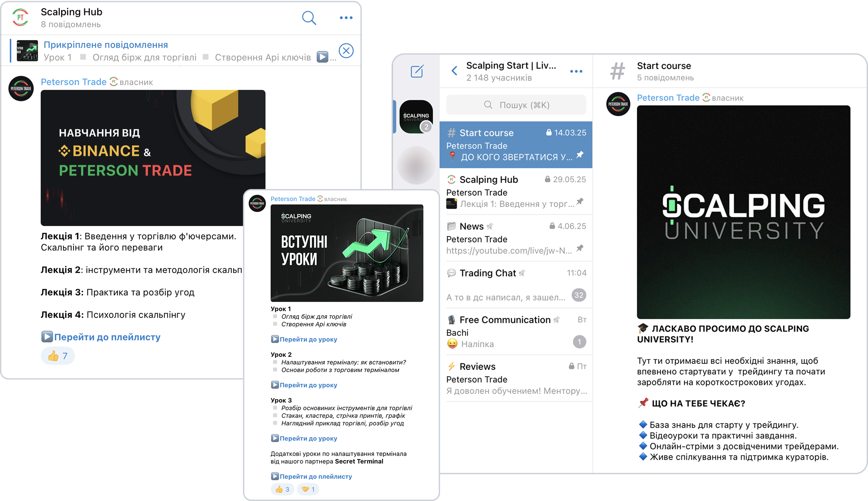Select the Start course topic
868x501 pixels.
point(516,144)
